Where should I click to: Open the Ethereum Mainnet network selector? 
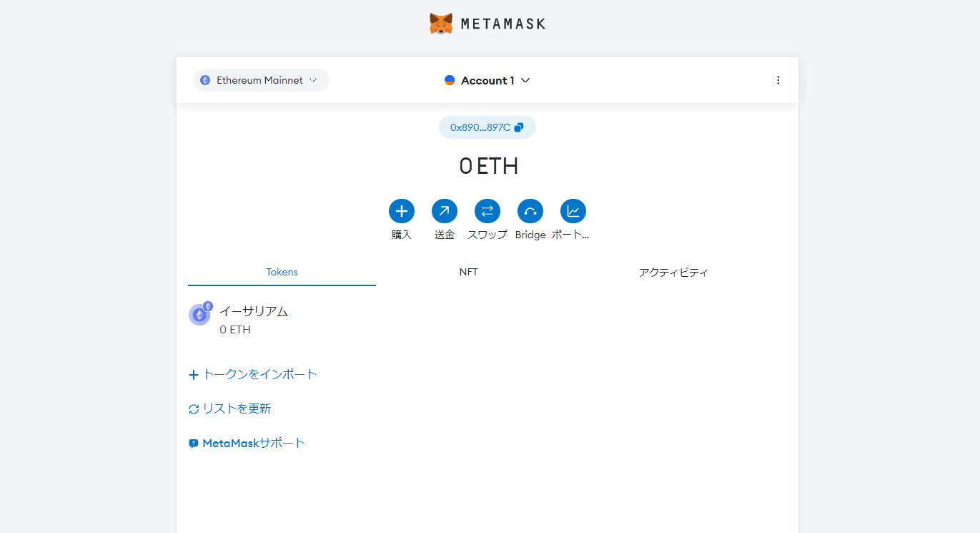pos(261,80)
